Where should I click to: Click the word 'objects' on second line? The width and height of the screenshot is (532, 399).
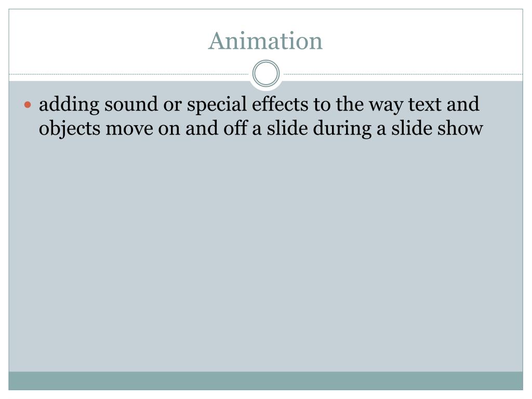(70, 129)
